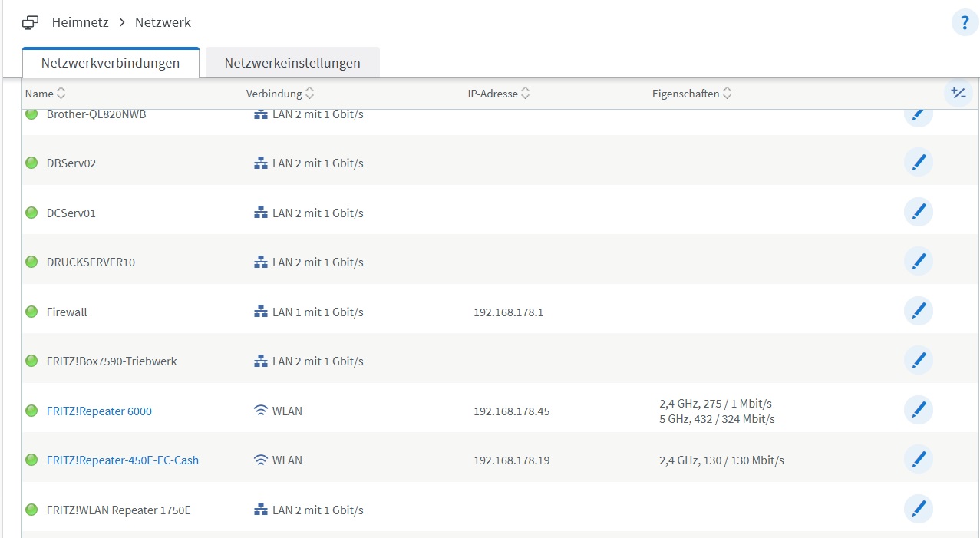The image size is (980, 538).
Task: Click the DCServ01 device name
Action: [x=71, y=213]
